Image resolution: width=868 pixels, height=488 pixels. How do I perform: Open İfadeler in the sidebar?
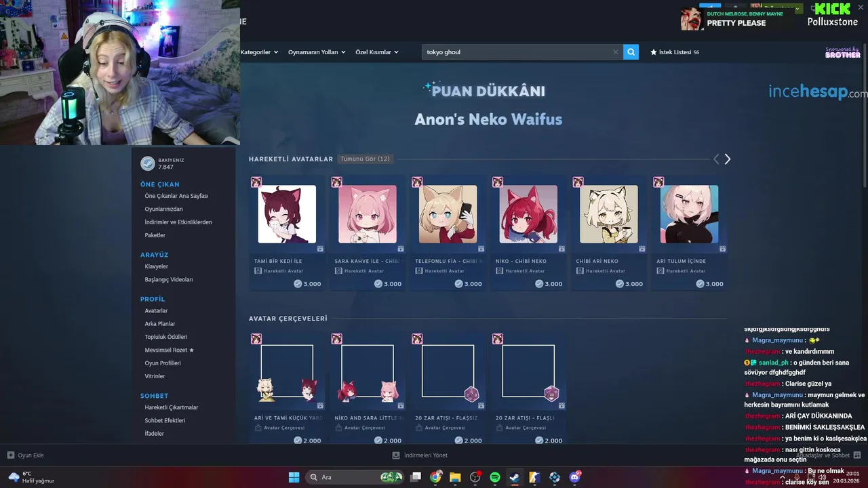[154, 434]
